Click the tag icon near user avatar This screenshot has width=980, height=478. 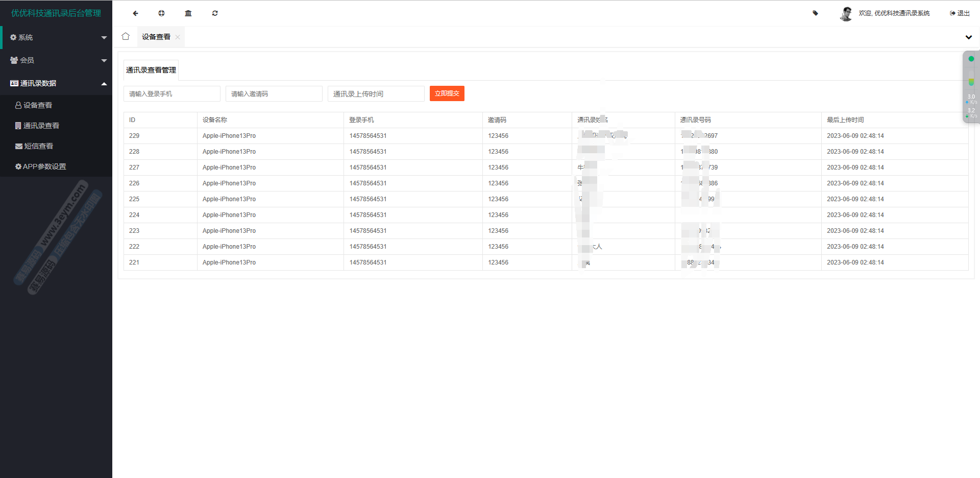[815, 13]
